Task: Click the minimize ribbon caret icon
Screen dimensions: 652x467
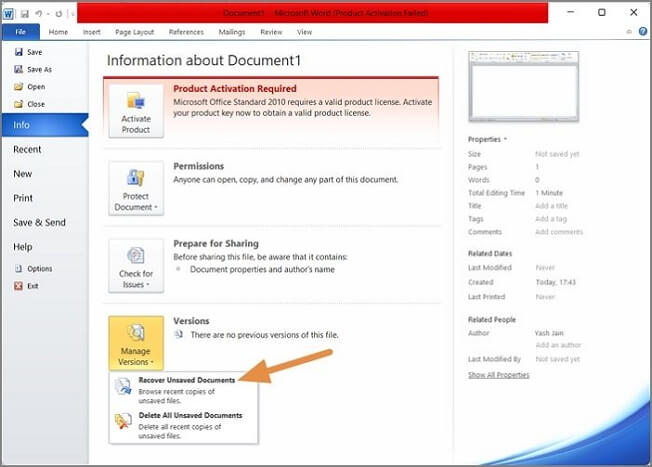Action: click(x=629, y=32)
